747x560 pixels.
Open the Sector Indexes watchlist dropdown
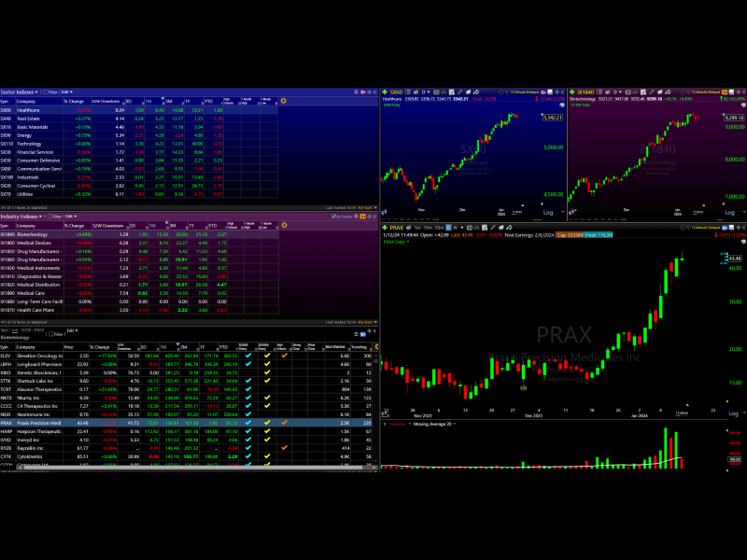19,91
